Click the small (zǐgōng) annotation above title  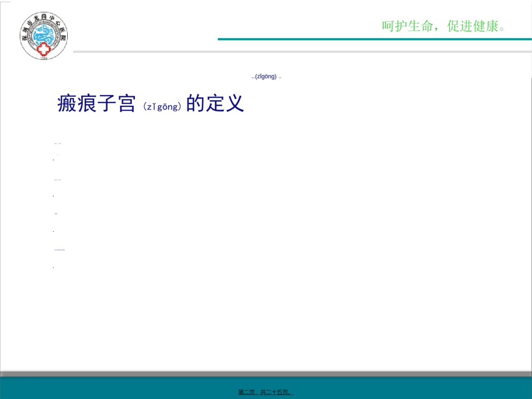266,77
